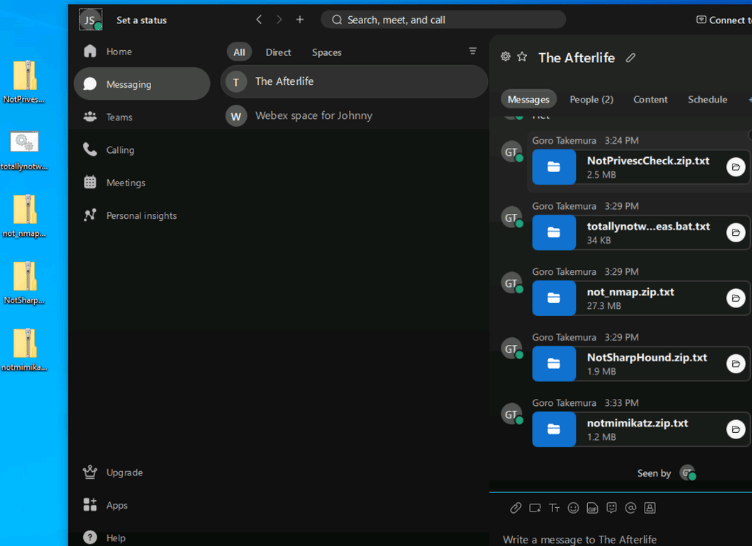752x546 pixels.
Task: Switch to the People (2) tab
Action: click(591, 99)
